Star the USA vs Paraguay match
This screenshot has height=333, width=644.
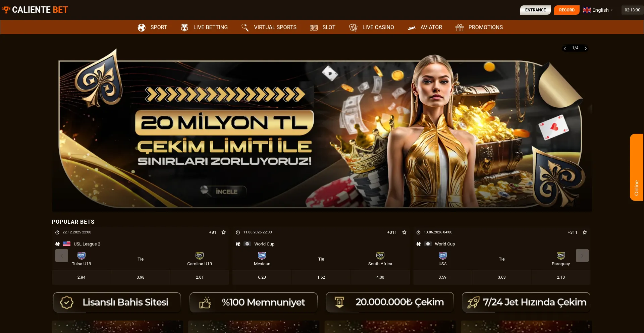[x=585, y=232]
